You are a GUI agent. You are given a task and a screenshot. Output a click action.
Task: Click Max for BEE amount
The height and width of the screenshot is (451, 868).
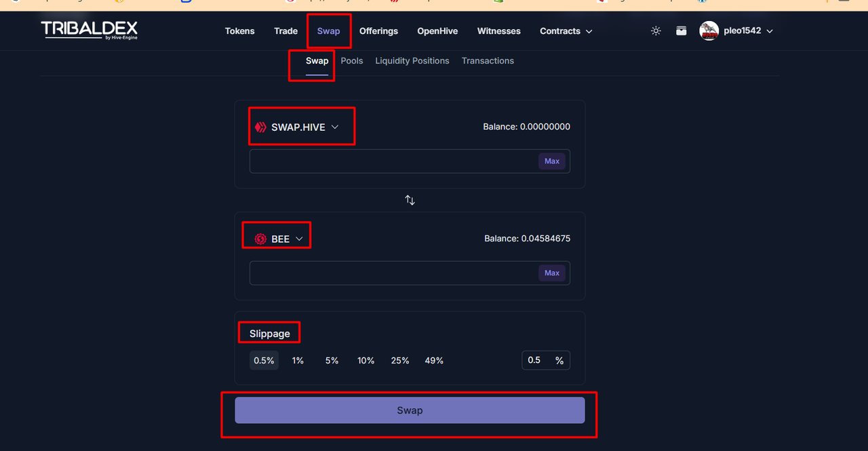point(552,273)
